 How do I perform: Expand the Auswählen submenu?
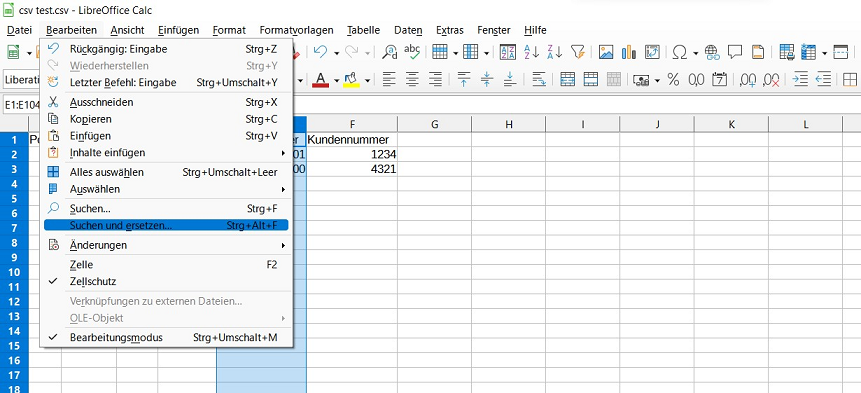pos(166,189)
